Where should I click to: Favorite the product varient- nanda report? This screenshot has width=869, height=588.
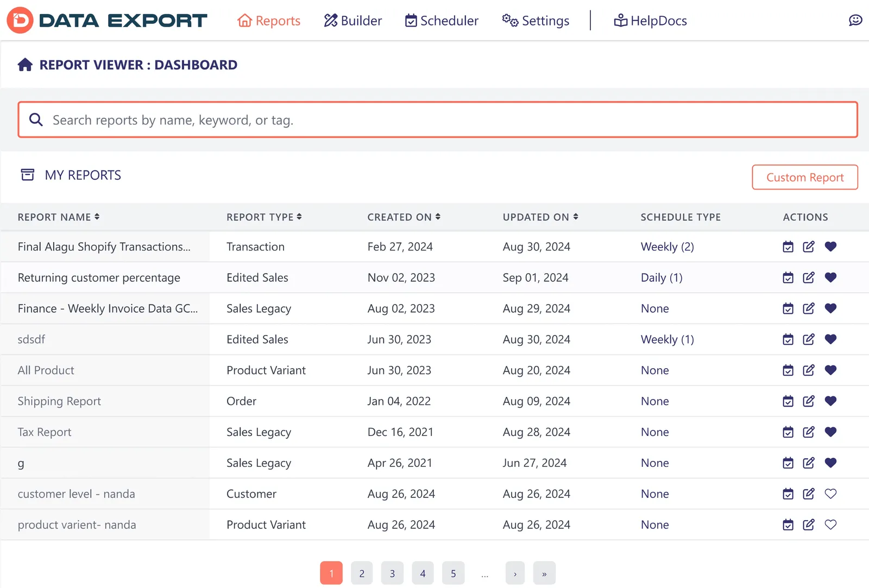[830, 525]
